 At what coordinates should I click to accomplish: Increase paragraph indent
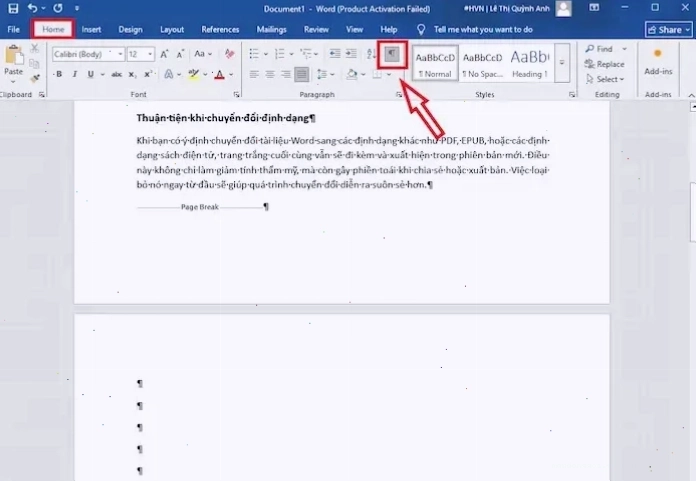[351, 54]
